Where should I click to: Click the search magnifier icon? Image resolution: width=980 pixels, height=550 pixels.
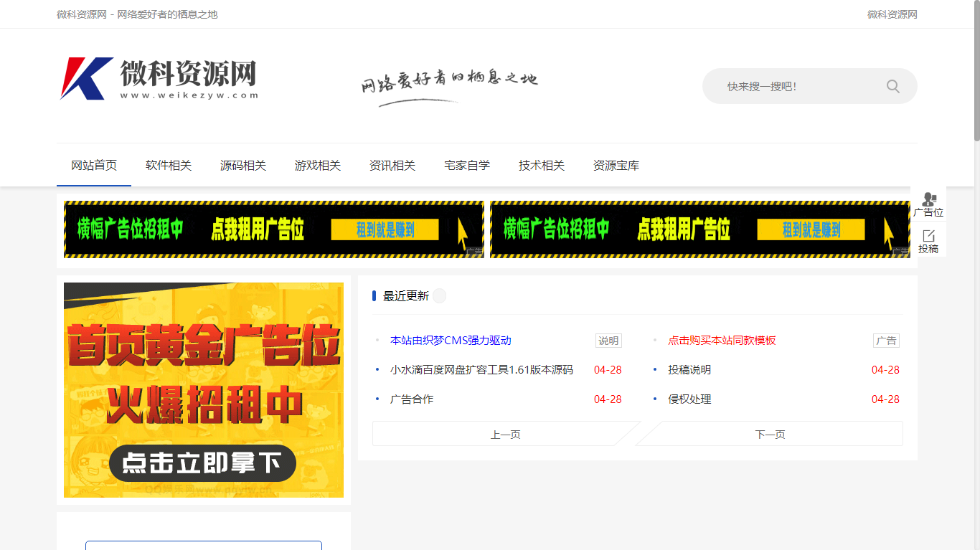pos(892,85)
